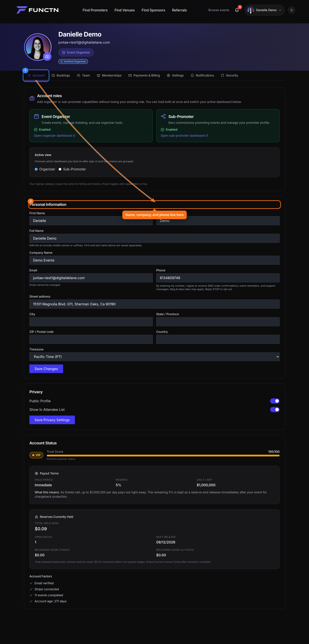The height and width of the screenshot is (644, 309).
Task: Click the checkmark beside Email verified
Action: (31, 583)
